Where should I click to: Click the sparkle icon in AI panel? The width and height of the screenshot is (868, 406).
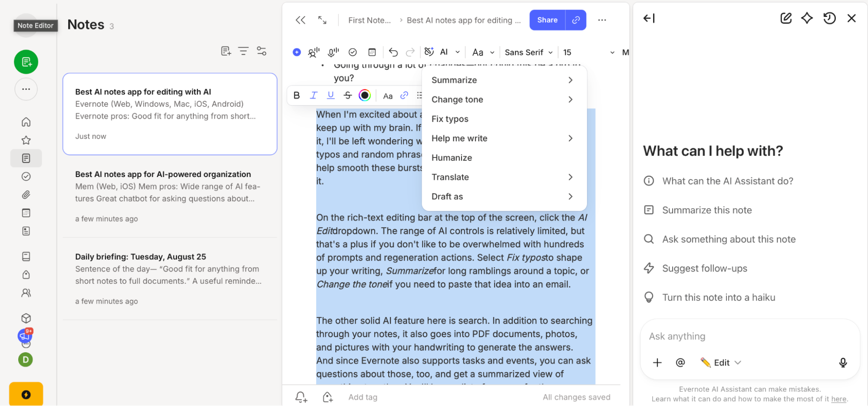coord(807,18)
